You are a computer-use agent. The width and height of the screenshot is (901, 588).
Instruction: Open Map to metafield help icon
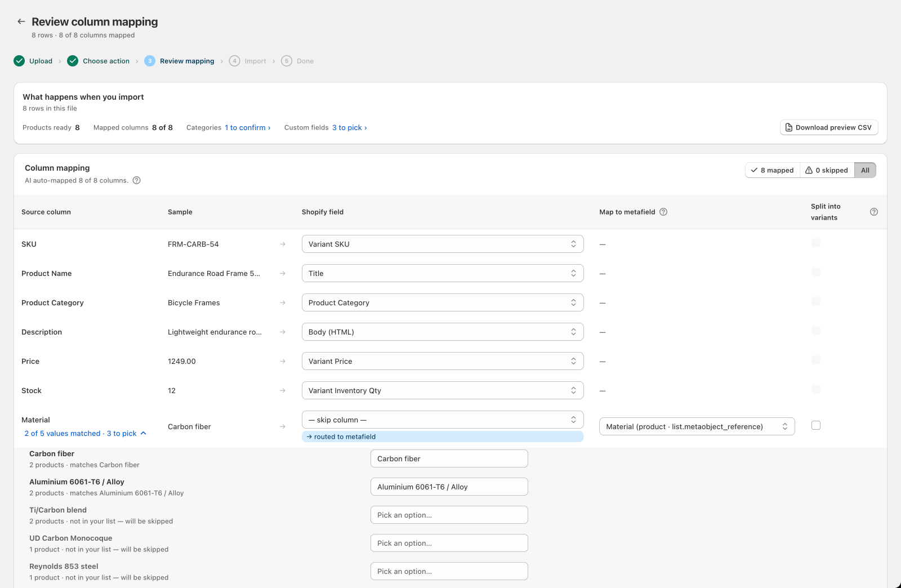(663, 212)
